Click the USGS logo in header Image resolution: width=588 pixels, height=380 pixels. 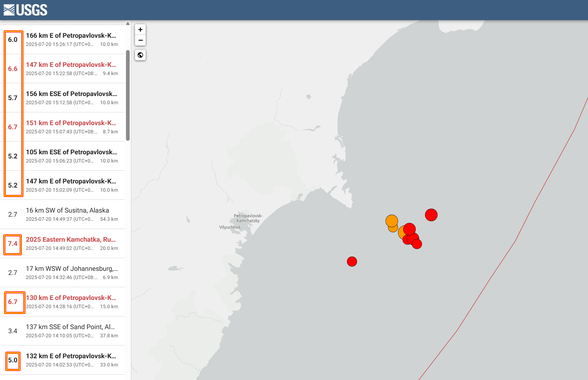point(25,10)
